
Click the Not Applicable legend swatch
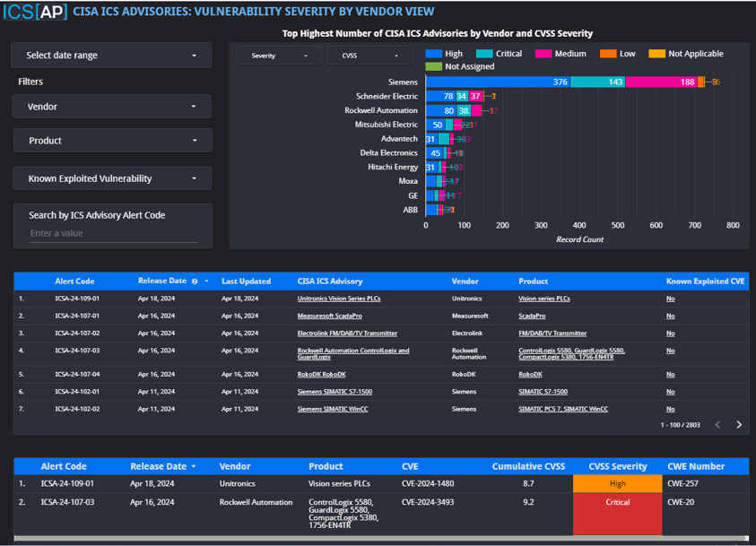pos(656,54)
